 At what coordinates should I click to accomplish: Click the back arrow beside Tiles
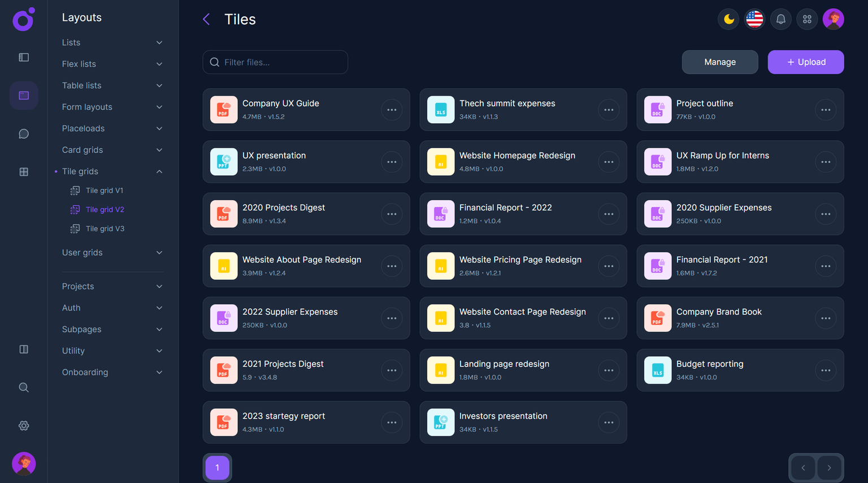tap(206, 19)
